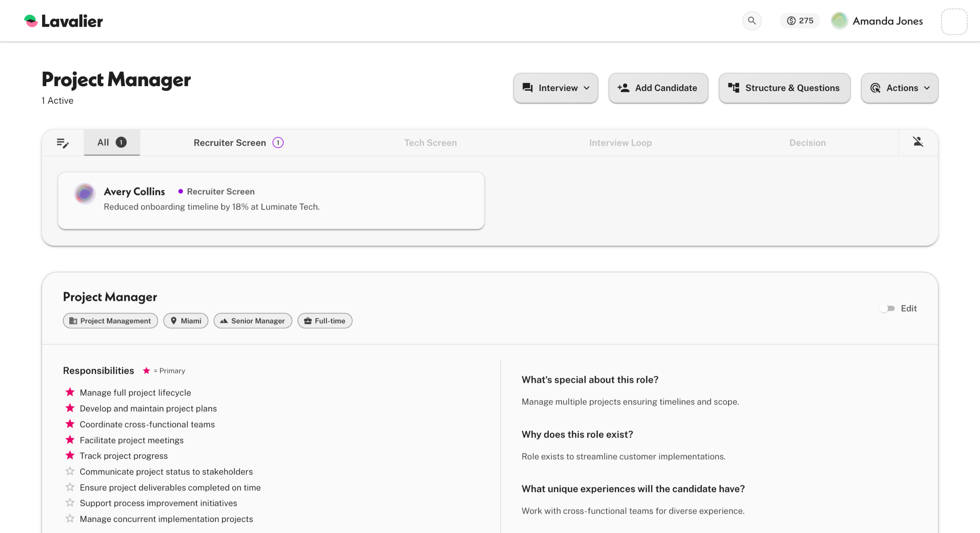Image resolution: width=980 pixels, height=533 pixels.
Task: Expand the Interview dropdown
Action: pyautogui.click(x=555, y=88)
